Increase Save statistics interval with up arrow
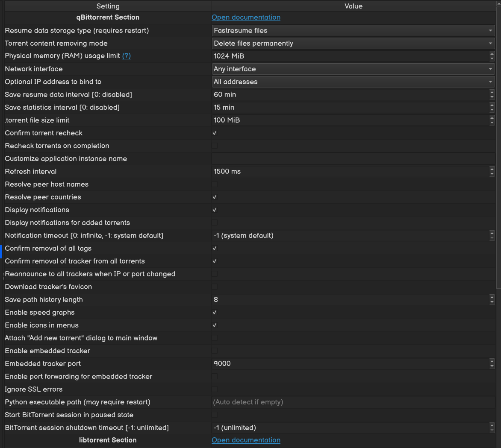 492,105
